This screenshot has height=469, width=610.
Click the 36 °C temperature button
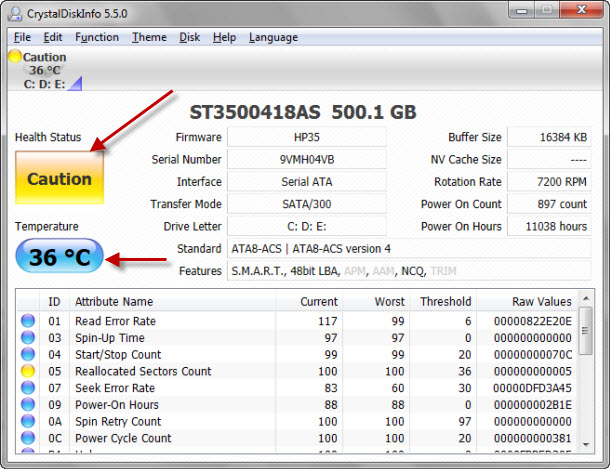60,257
